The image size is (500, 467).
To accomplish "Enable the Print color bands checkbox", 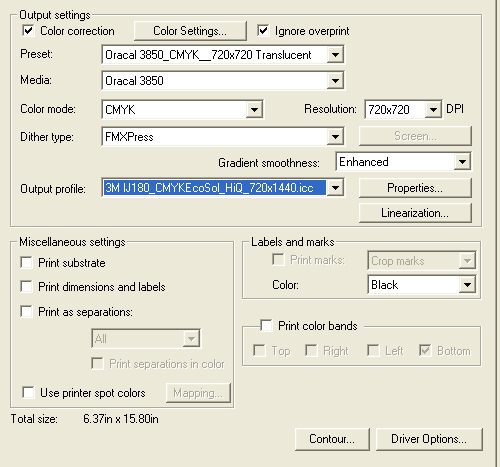I will click(x=266, y=325).
